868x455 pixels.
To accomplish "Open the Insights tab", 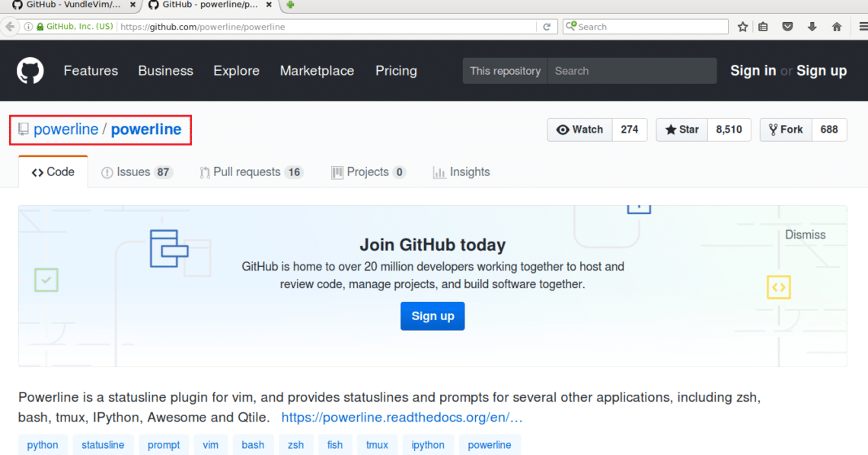I will pyautogui.click(x=461, y=172).
